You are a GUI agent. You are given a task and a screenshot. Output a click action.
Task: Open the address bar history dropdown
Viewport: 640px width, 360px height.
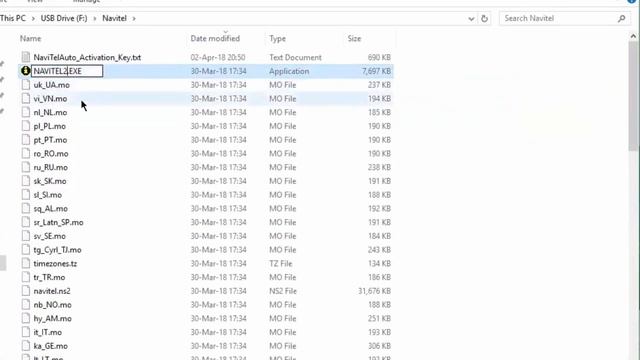[471, 18]
